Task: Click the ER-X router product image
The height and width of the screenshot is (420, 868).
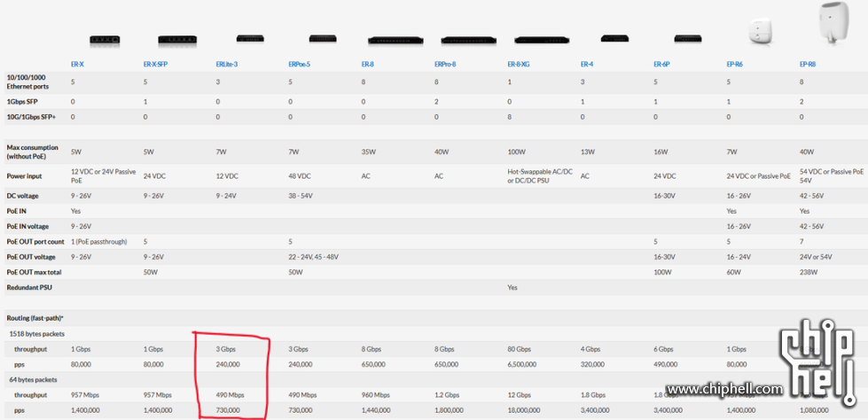Action: (x=106, y=40)
